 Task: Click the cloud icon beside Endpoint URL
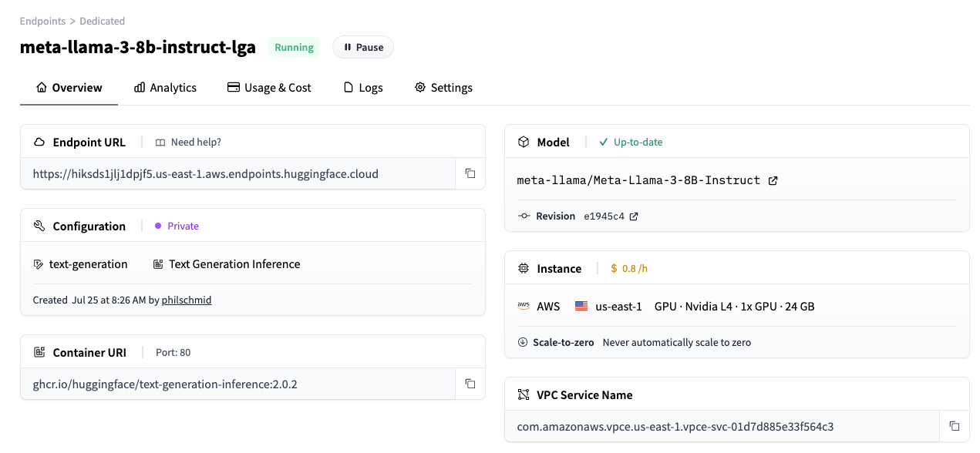click(39, 143)
